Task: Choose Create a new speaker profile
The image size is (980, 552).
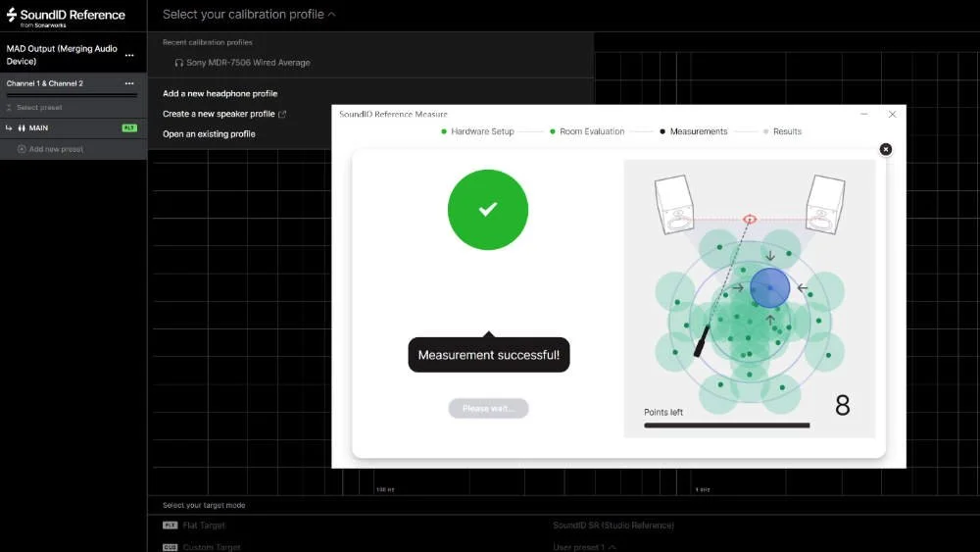Action: tap(219, 114)
